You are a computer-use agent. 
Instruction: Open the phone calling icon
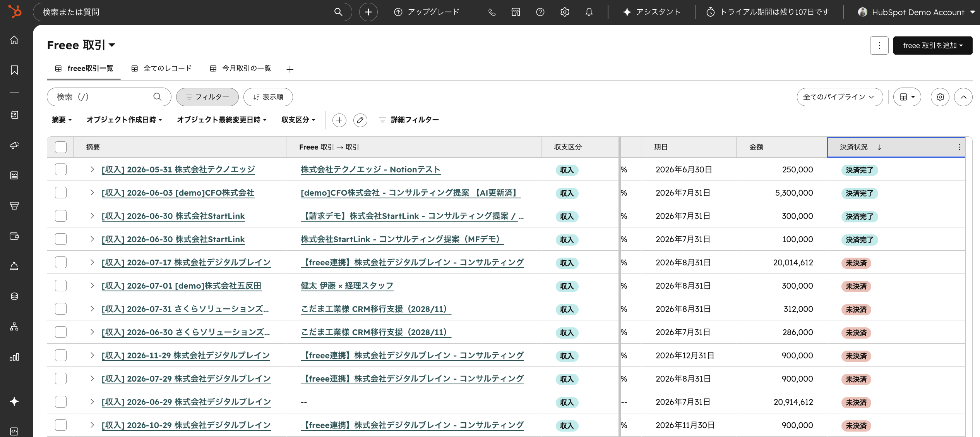[492, 12]
